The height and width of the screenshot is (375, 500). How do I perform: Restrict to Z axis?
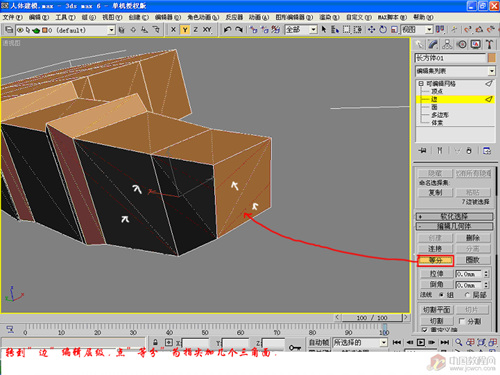click(196, 30)
